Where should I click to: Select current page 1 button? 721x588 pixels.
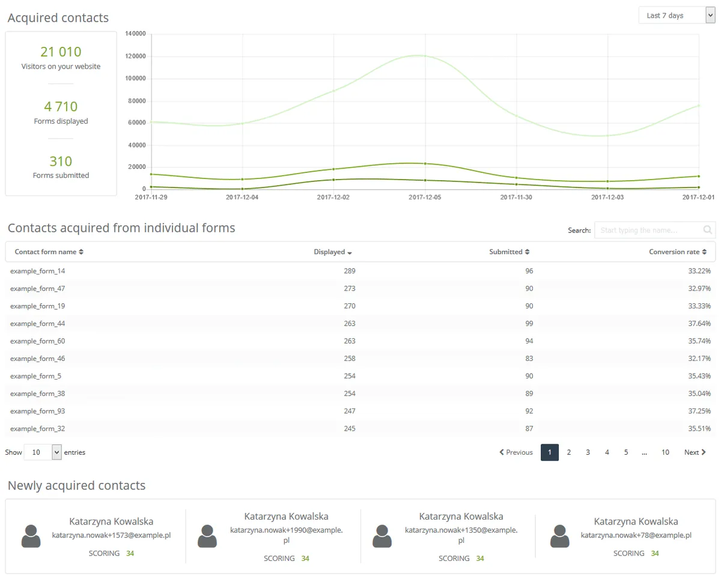(550, 452)
